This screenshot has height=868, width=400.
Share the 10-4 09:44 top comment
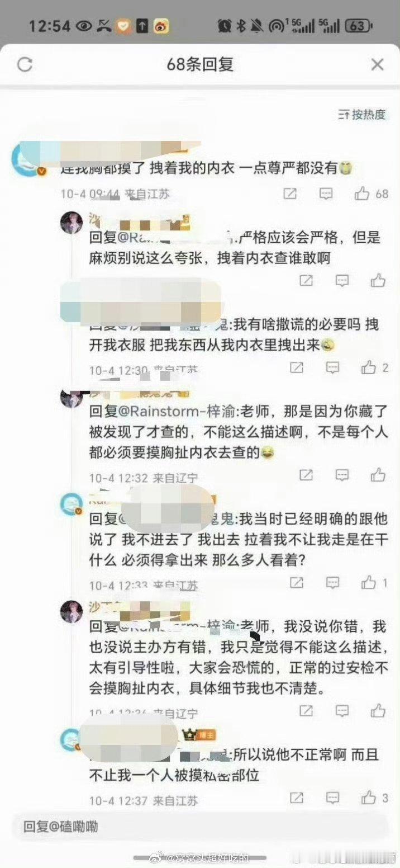(x=291, y=194)
